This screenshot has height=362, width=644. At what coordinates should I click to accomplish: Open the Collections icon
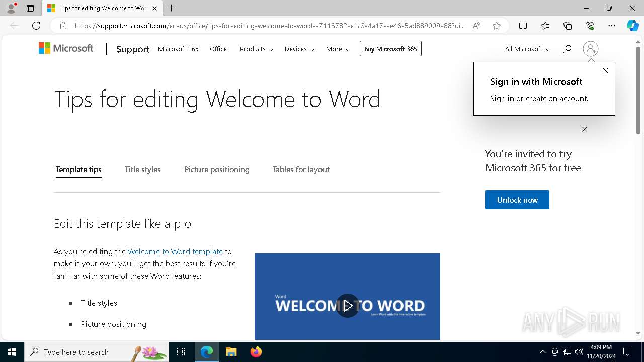coord(568,26)
